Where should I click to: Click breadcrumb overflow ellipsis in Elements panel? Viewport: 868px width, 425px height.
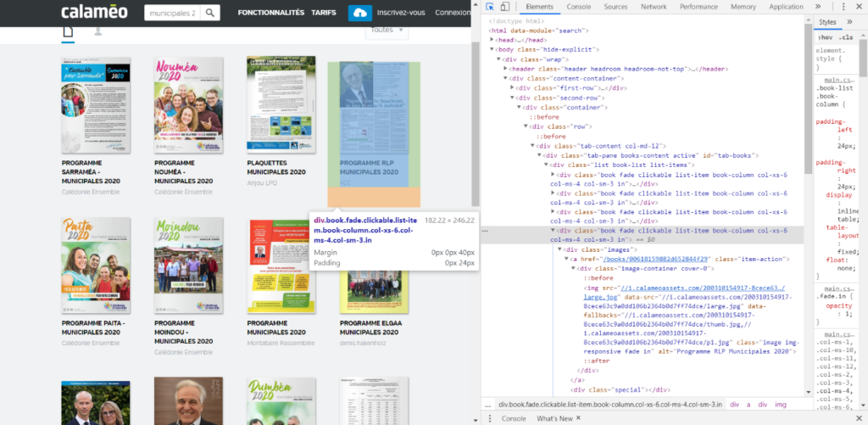pos(487,405)
